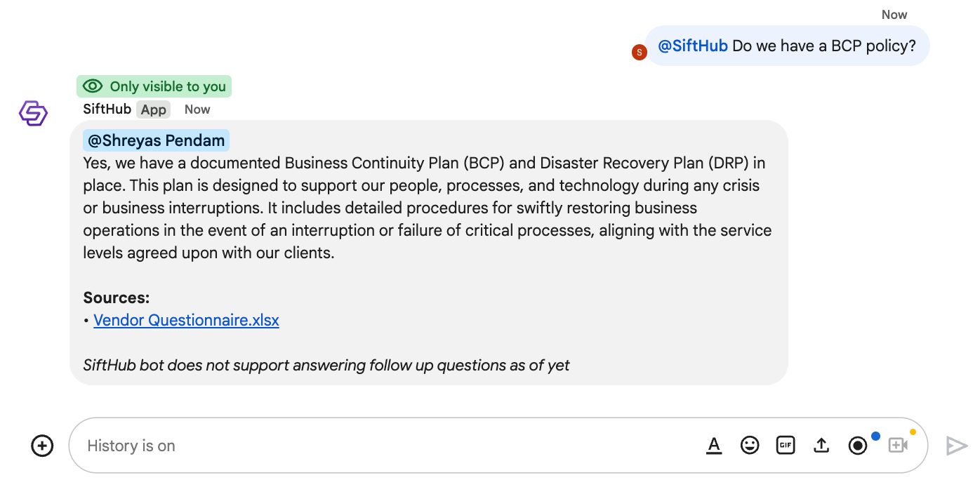
Task: Click the @SiftHub mention in the question
Action: point(692,46)
